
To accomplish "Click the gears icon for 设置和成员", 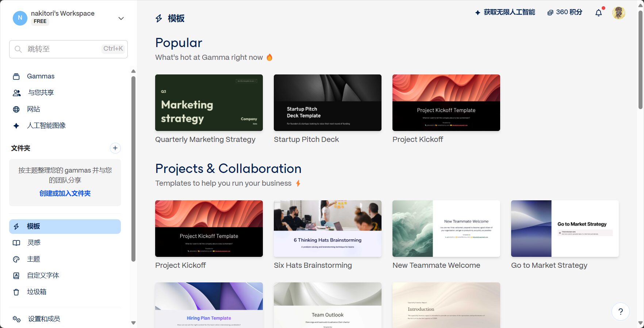I will tap(16, 319).
